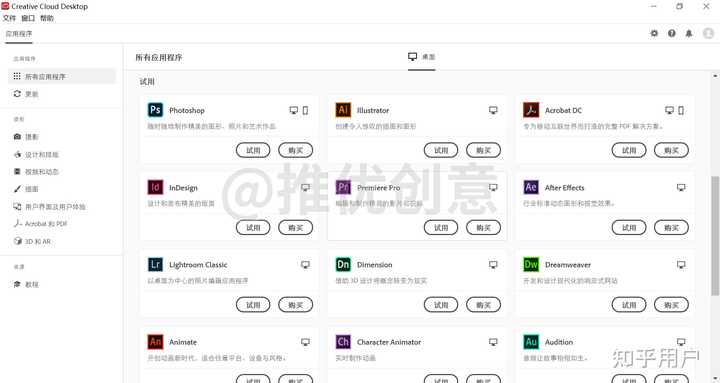Click the Illustrator Ai app icon

tap(343, 110)
